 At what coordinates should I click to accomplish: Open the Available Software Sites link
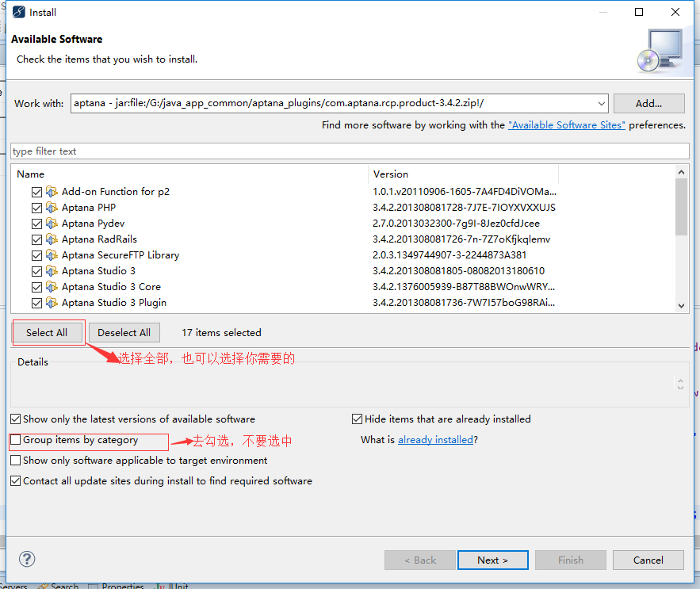pyautogui.click(x=567, y=125)
